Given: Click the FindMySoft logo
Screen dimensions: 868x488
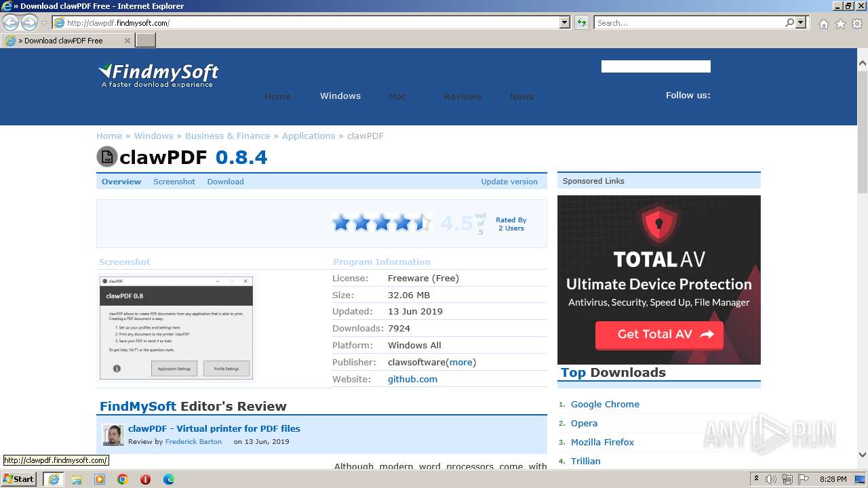Looking at the screenshot, I should point(159,75).
